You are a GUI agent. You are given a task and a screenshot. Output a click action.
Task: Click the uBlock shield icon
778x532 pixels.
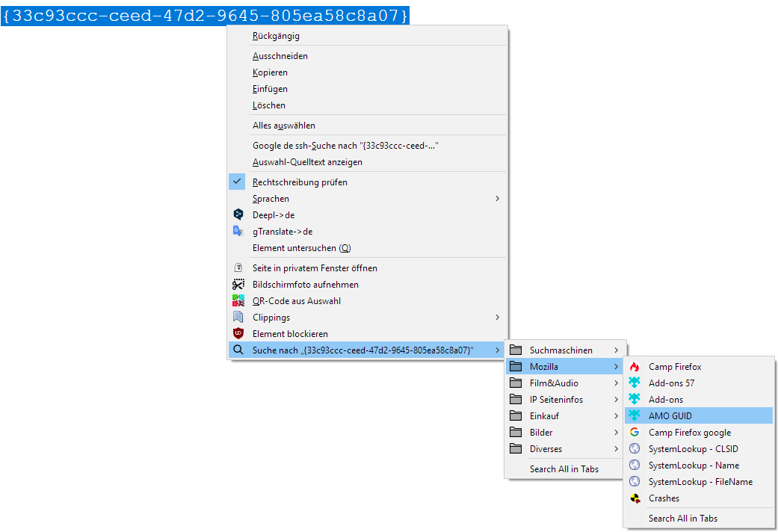tap(238, 333)
